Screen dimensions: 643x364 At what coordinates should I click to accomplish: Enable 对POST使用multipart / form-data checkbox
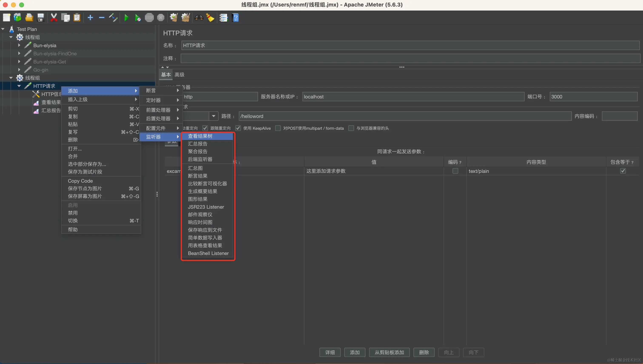tap(278, 128)
